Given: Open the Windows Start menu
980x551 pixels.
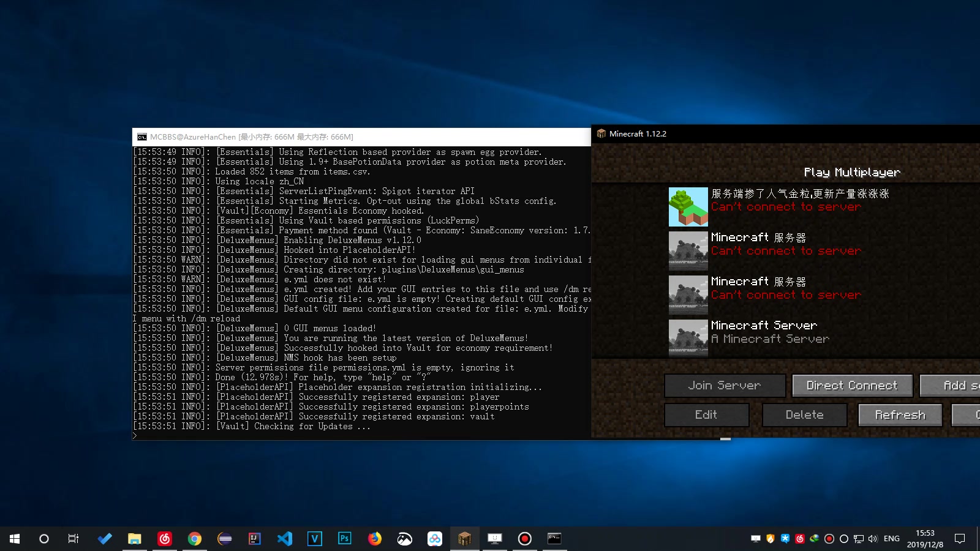Looking at the screenshot, I should click(15, 539).
